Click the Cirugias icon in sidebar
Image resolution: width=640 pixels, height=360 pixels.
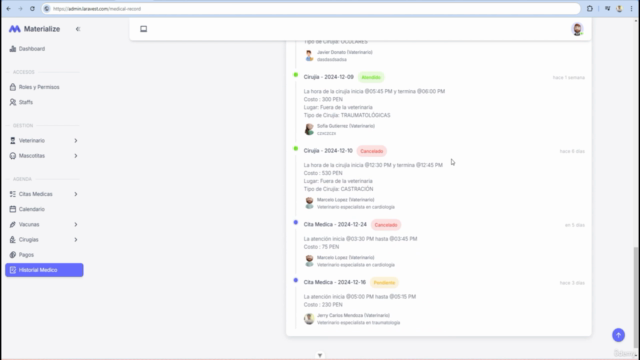[x=13, y=240]
